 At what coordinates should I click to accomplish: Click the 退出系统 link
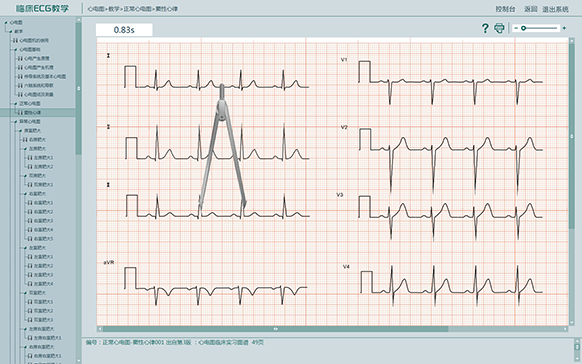[555, 9]
